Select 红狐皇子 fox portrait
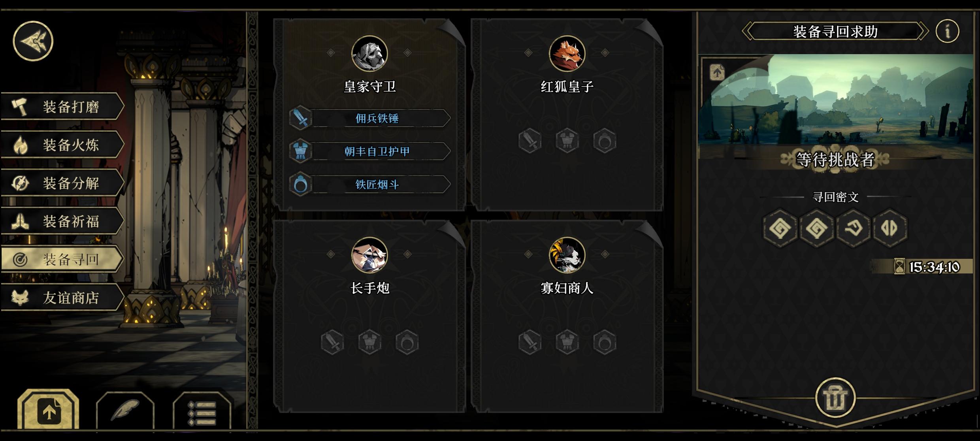Screen dimensions: 980x441 coord(567,53)
